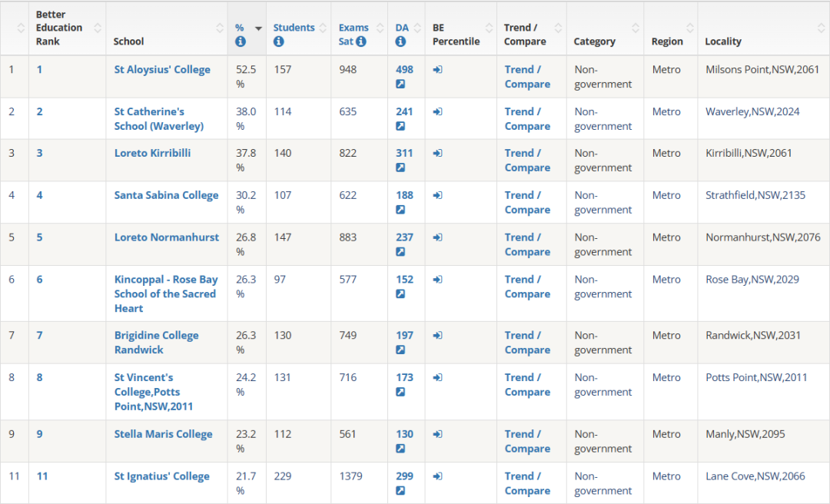Open external DA link for Santa Sabina College

[x=400, y=210]
